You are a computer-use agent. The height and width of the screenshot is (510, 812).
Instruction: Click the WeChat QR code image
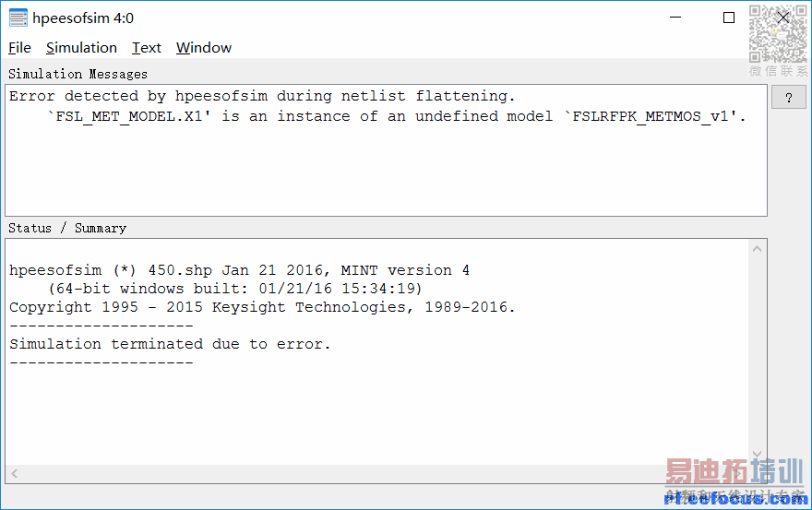point(777,34)
